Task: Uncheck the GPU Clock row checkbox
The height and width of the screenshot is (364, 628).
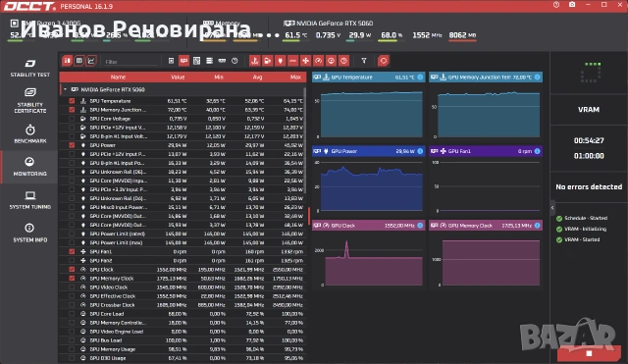Action: (72, 269)
